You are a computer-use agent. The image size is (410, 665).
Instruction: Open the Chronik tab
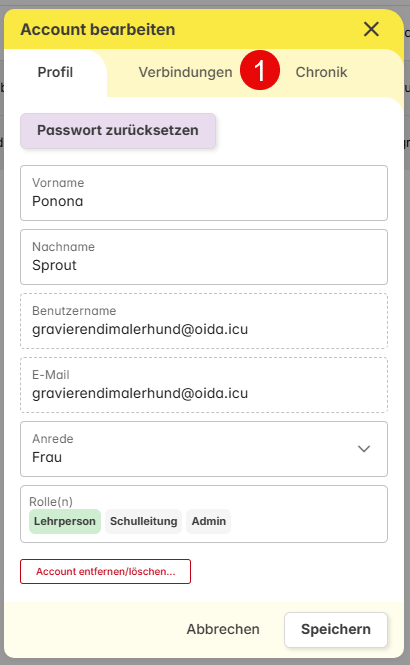321,72
